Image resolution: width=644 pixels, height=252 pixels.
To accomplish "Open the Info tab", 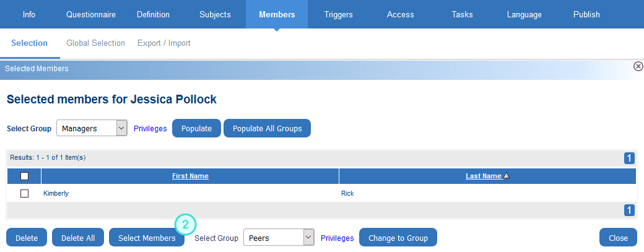I will point(28,14).
